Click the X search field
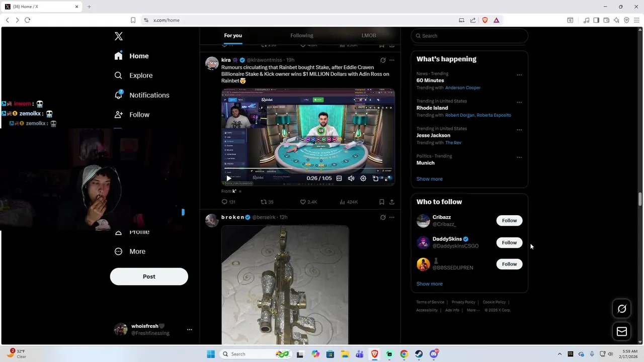 (469, 36)
